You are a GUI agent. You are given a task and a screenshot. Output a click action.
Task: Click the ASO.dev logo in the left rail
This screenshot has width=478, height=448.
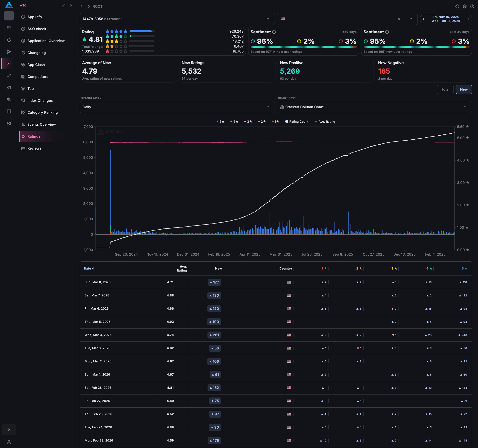[x=9, y=5]
